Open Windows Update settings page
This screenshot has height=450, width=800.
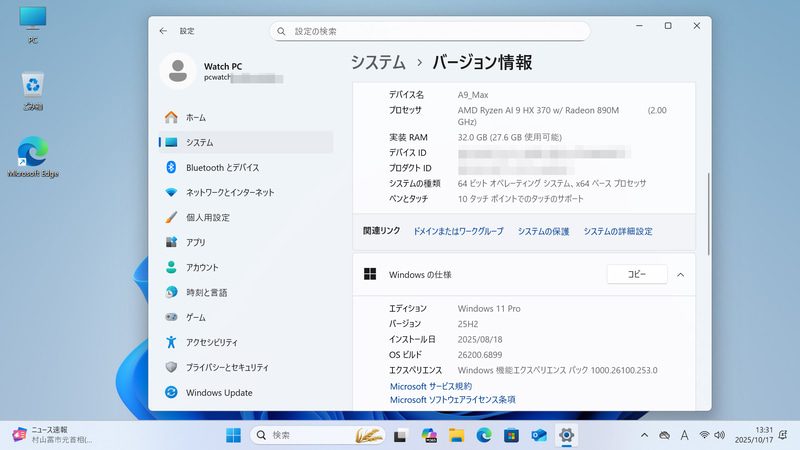pyautogui.click(x=246, y=392)
